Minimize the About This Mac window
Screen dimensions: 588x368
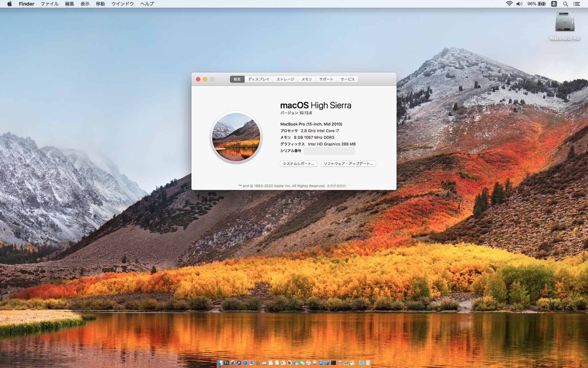205,79
